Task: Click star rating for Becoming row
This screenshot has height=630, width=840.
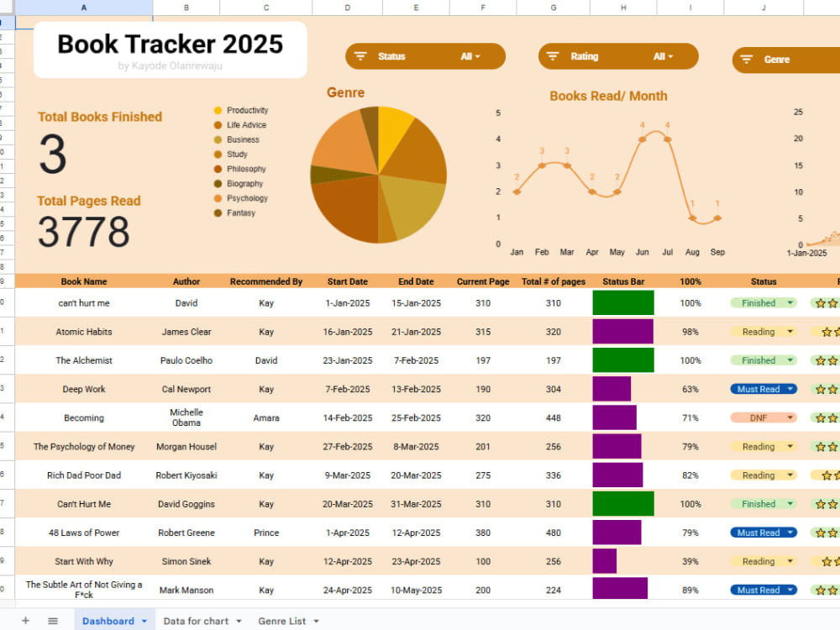Action: 826,417
